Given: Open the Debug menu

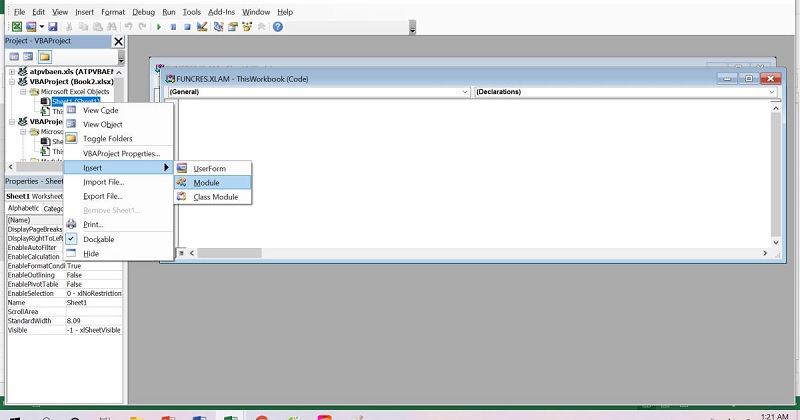Looking at the screenshot, I should (x=143, y=12).
